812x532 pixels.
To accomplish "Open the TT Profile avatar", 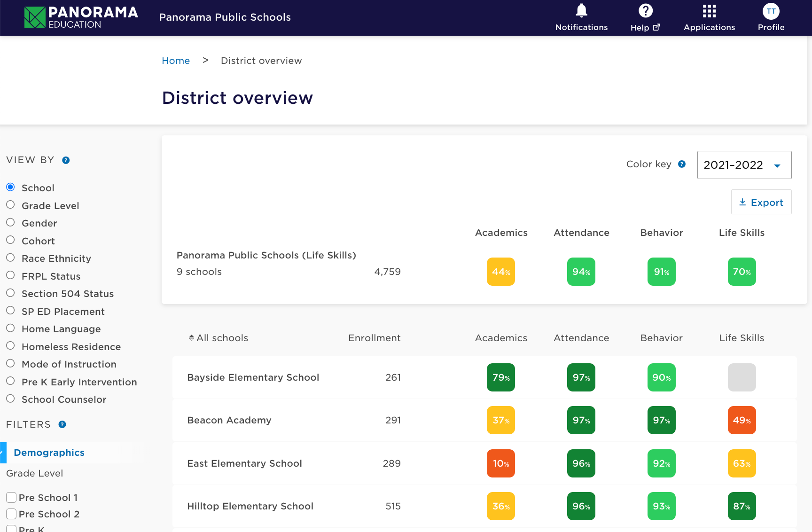I will [x=771, y=11].
